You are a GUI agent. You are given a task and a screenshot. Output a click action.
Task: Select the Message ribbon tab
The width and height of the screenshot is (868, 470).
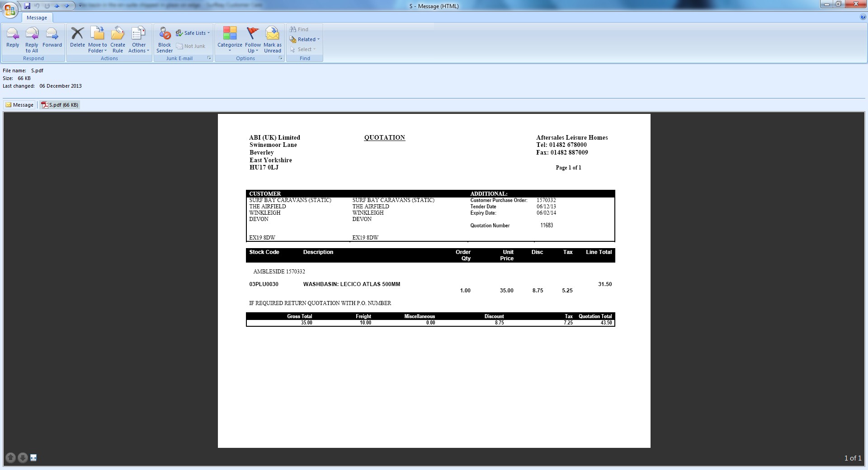pyautogui.click(x=37, y=18)
